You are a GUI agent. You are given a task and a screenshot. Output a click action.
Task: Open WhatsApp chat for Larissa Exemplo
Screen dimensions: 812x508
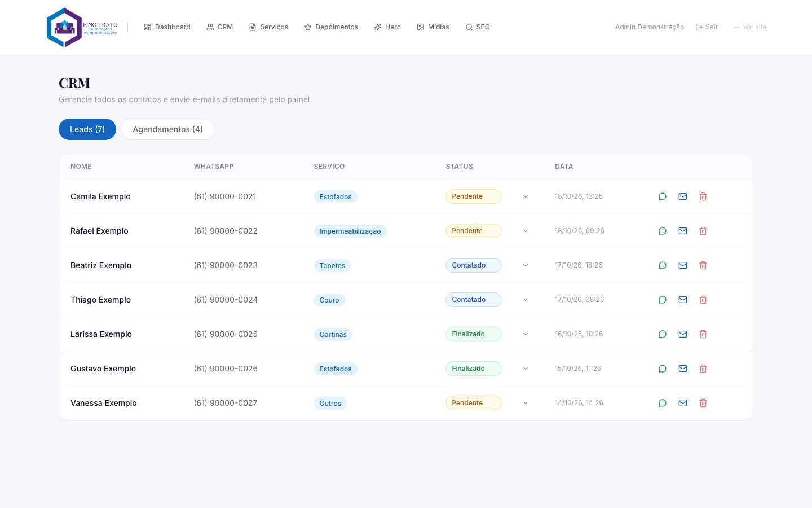[663, 334]
